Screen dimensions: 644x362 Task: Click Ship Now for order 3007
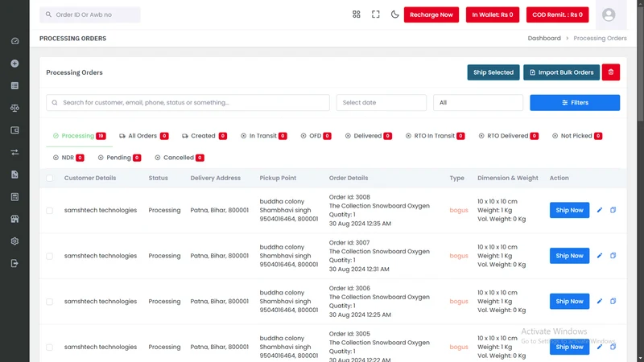point(569,256)
